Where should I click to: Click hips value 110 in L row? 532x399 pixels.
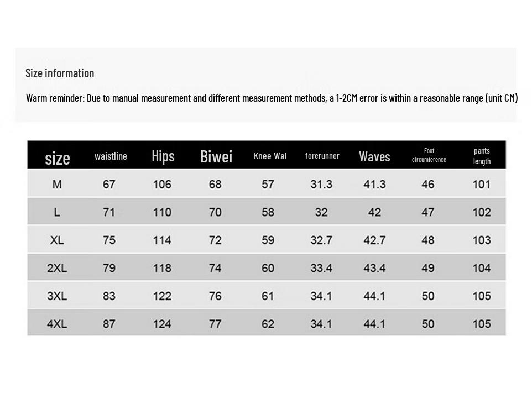click(x=162, y=212)
